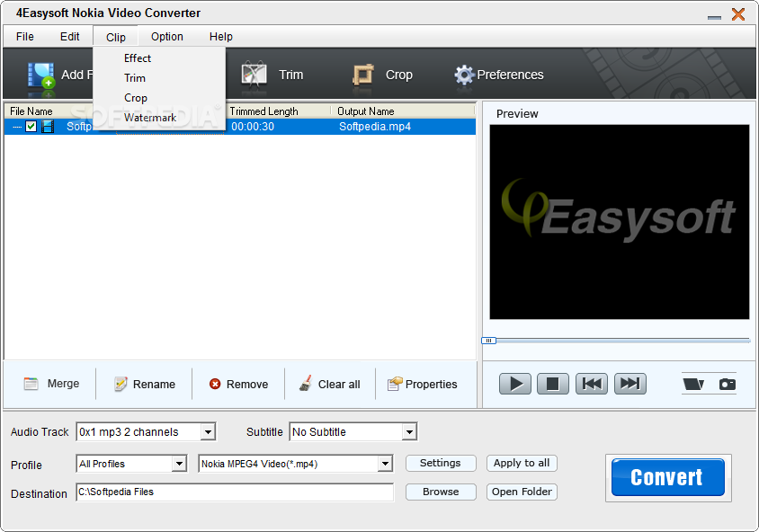This screenshot has width=759, height=532.
Task: Open the File menu
Action: [x=25, y=37]
